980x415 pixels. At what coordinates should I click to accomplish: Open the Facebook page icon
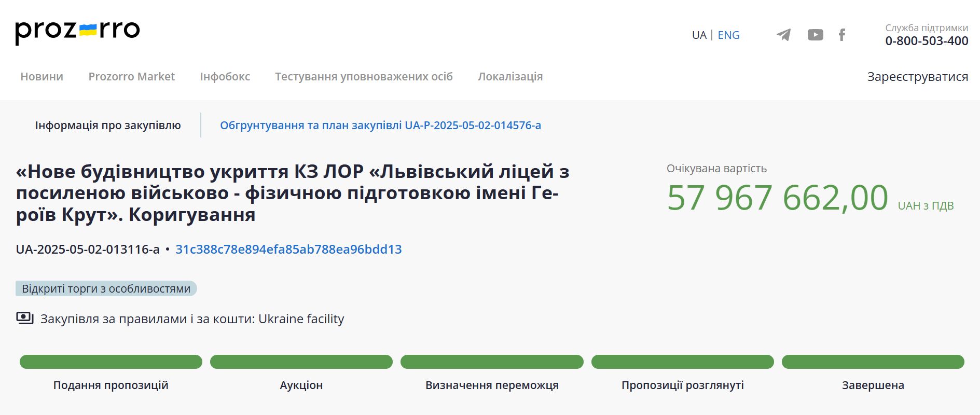point(842,35)
